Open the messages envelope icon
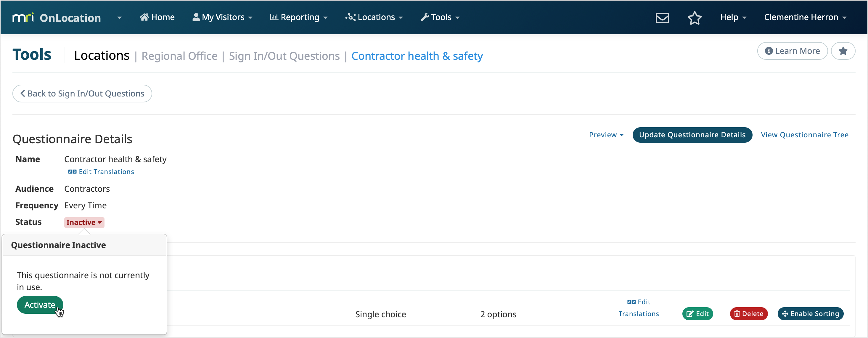This screenshot has height=338, width=868. click(662, 18)
